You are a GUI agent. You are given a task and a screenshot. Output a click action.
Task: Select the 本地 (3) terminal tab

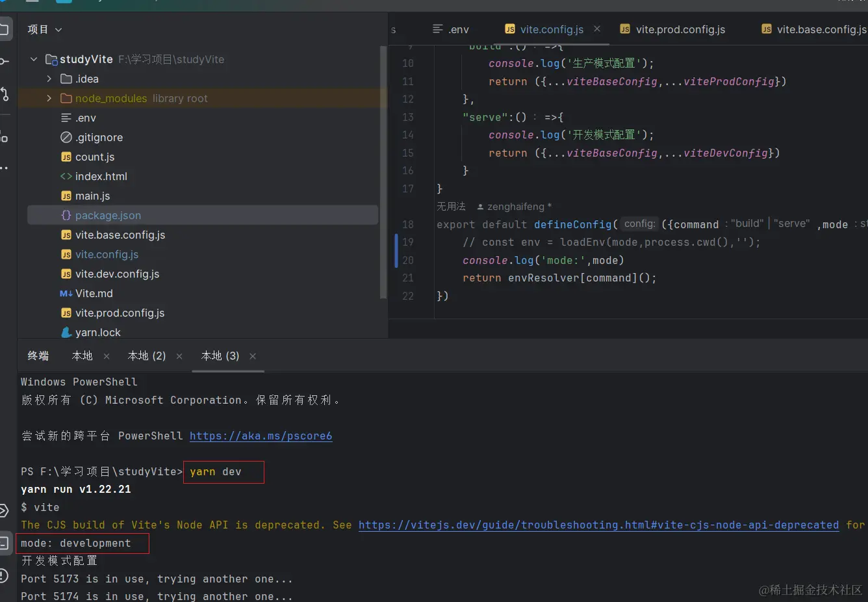(220, 356)
